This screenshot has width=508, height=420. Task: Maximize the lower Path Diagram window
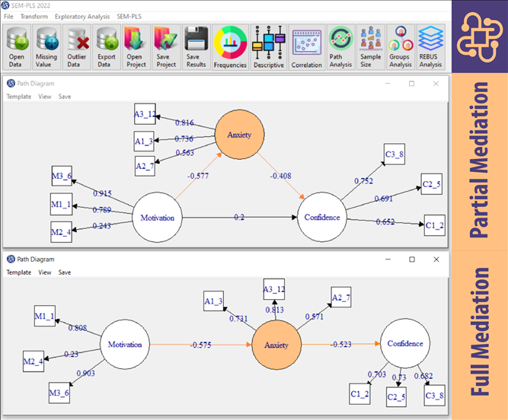[412, 259]
